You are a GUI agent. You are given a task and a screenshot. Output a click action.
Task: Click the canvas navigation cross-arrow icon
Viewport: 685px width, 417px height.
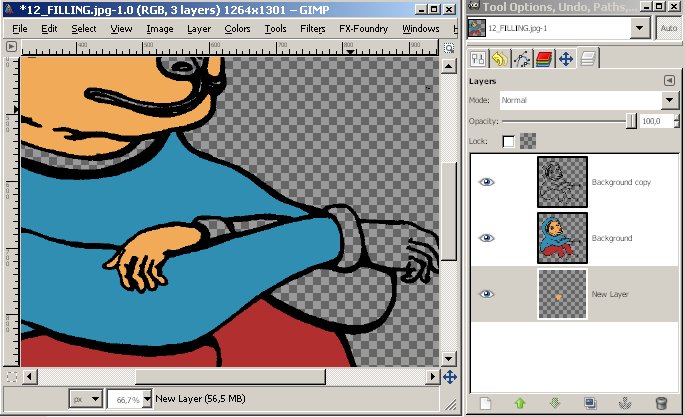coord(450,377)
